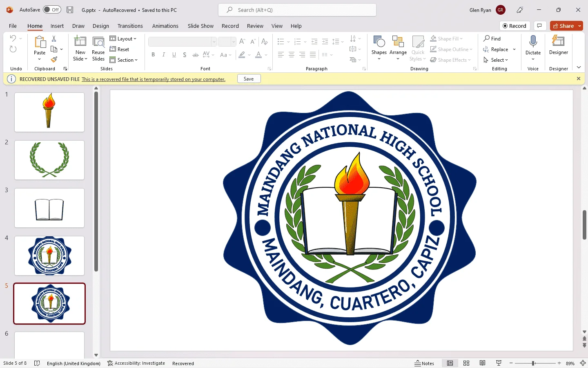Switch to the Design tab

pos(101,26)
